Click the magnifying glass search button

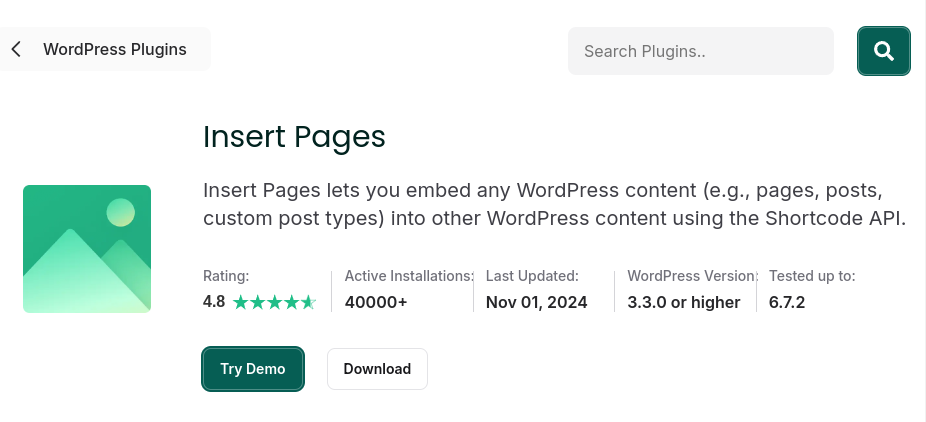pos(883,51)
